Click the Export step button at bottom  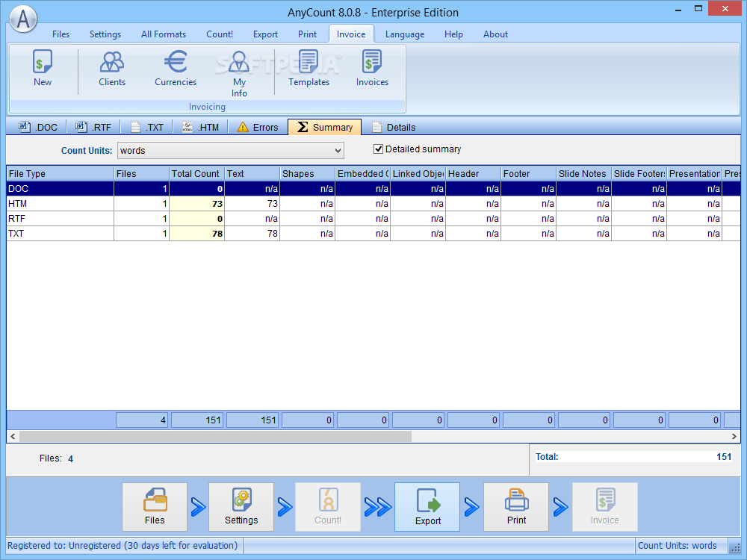(x=427, y=507)
